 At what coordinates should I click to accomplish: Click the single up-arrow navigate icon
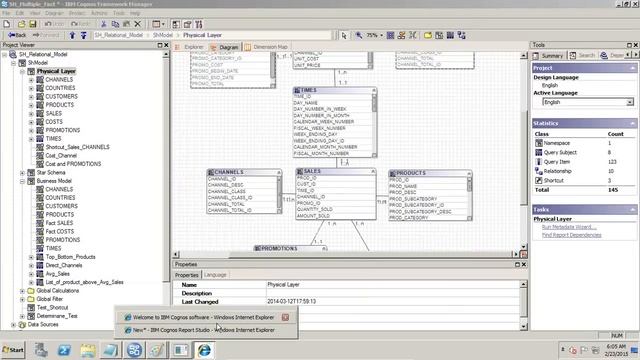point(72,35)
